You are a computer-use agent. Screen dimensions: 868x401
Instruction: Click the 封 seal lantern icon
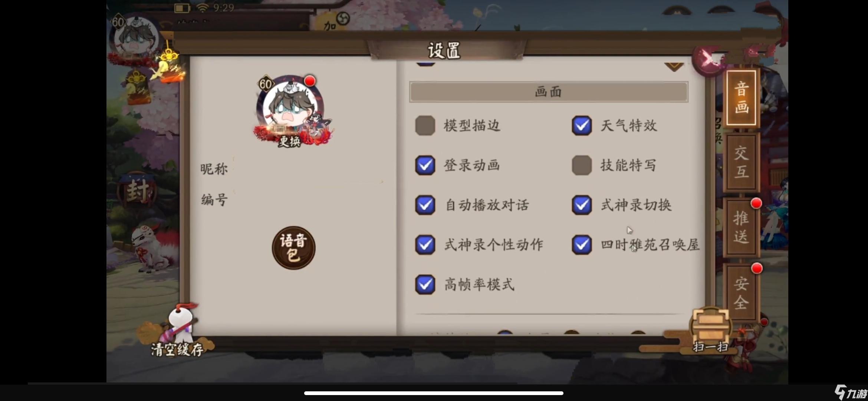pyautogui.click(x=138, y=191)
